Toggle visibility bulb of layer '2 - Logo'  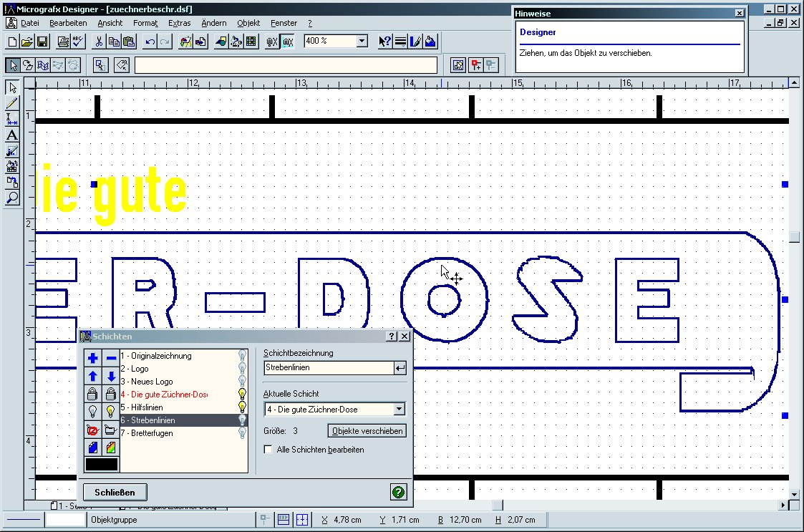[242, 369]
